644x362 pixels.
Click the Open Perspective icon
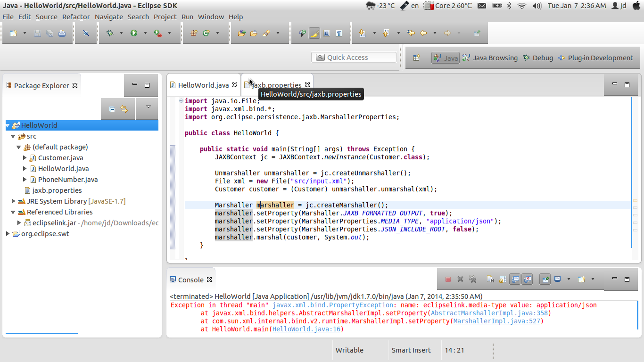(416, 58)
